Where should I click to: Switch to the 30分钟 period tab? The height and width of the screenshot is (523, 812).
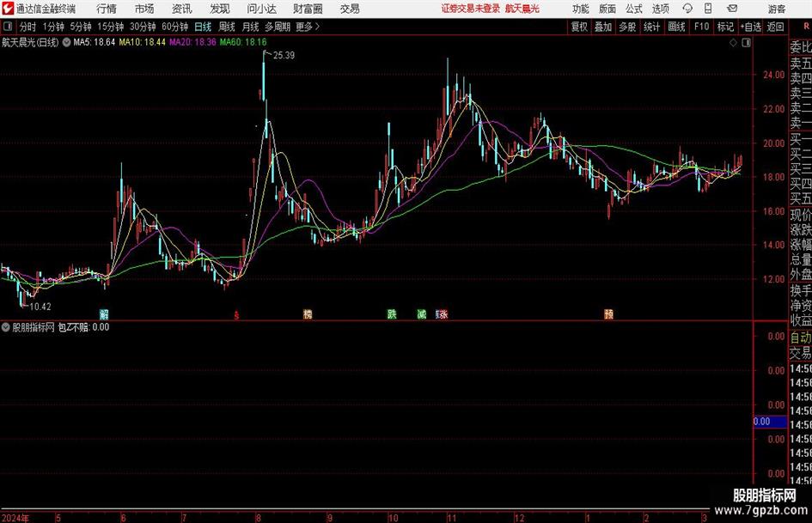[143, 27]
